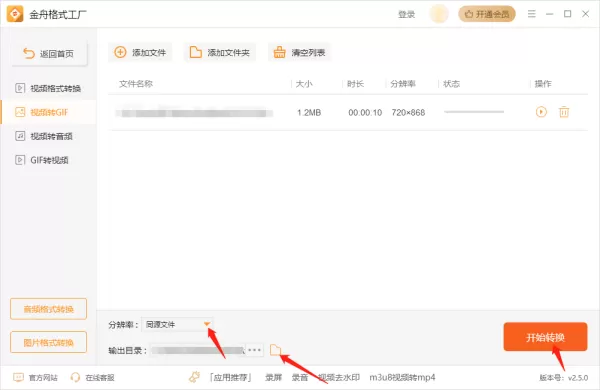The image size is (600, 390).
Task: Add a file with 添加文件
Action: point(140,52)
